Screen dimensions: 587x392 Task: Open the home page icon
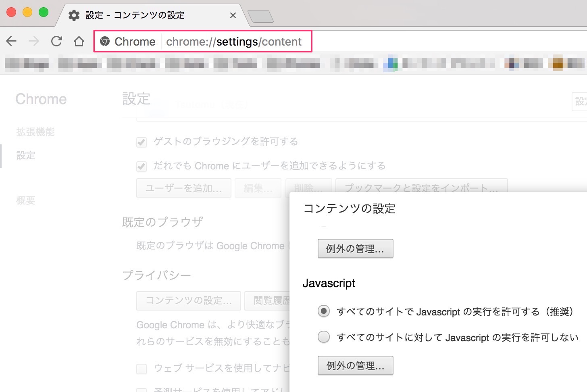click(x=79, y=41)
